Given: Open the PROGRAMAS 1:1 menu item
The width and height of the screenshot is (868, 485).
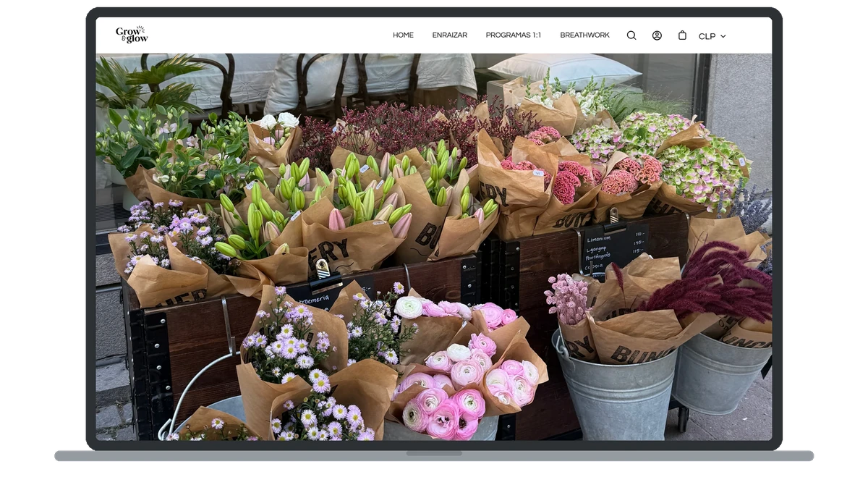Looking at the screenshot, I should 514,35.
